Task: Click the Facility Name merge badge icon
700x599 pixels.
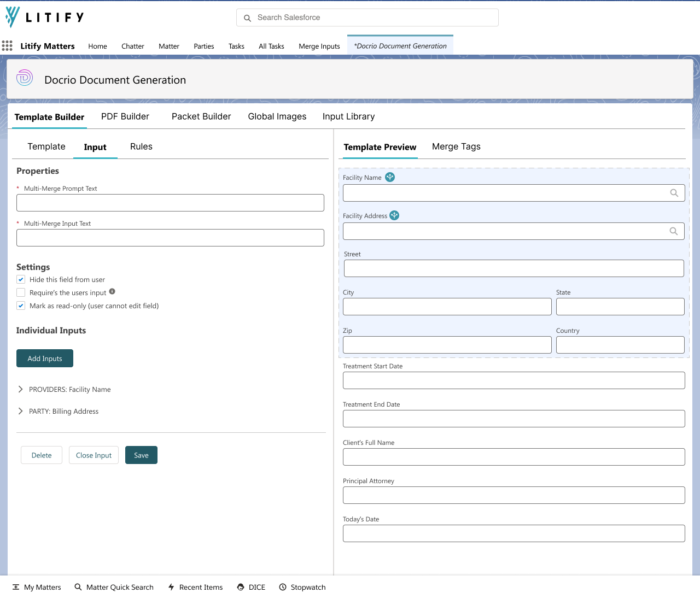Action: (x=390, y=177)
